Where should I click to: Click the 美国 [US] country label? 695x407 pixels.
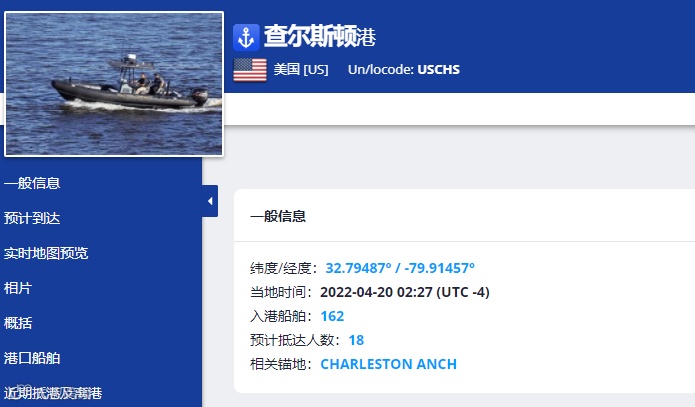301,70
